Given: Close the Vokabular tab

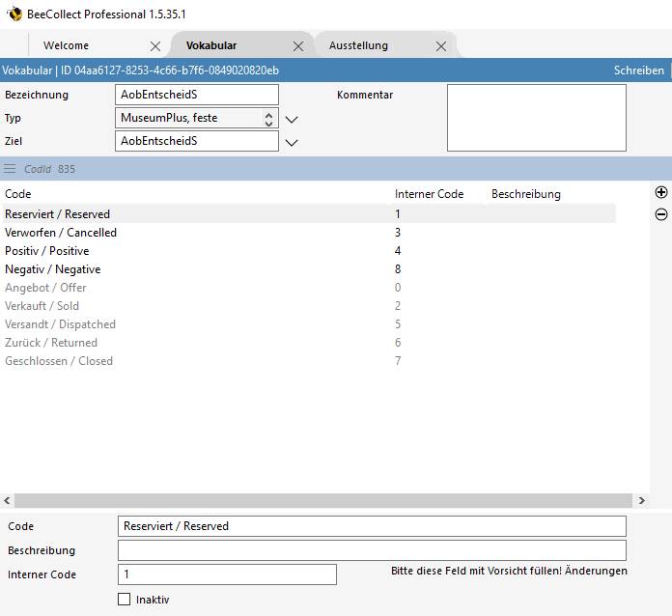Looking at the screenshot, I should 298,46.
